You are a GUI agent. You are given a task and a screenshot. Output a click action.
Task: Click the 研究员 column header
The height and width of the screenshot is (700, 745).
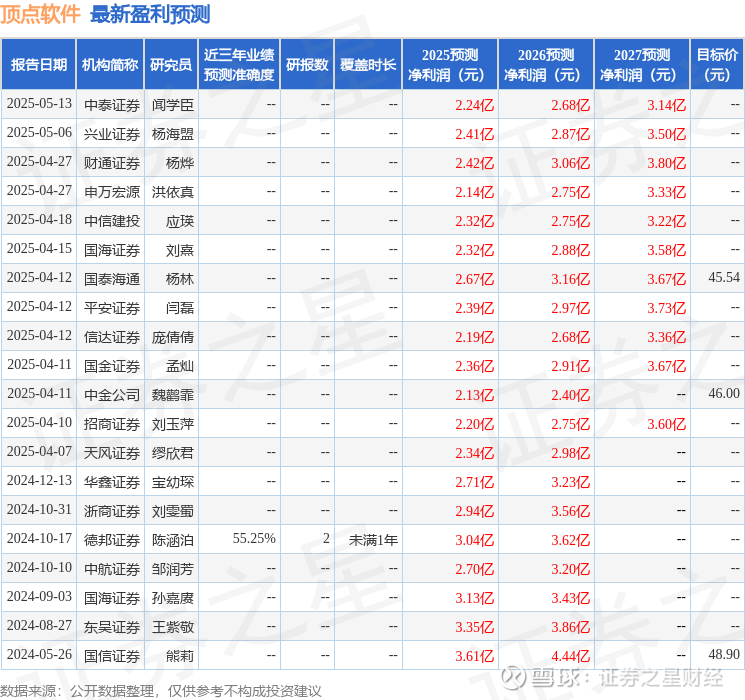tap(171, 64)
